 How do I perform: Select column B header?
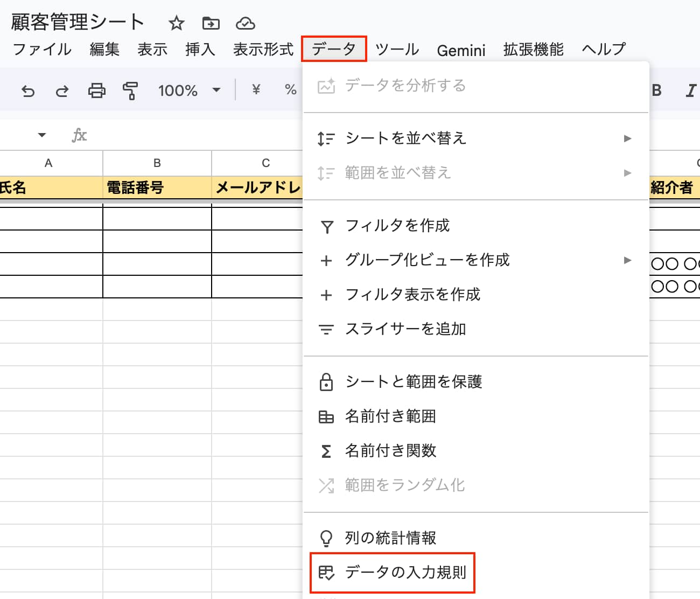pyautogui.click(x=157, y=163)
